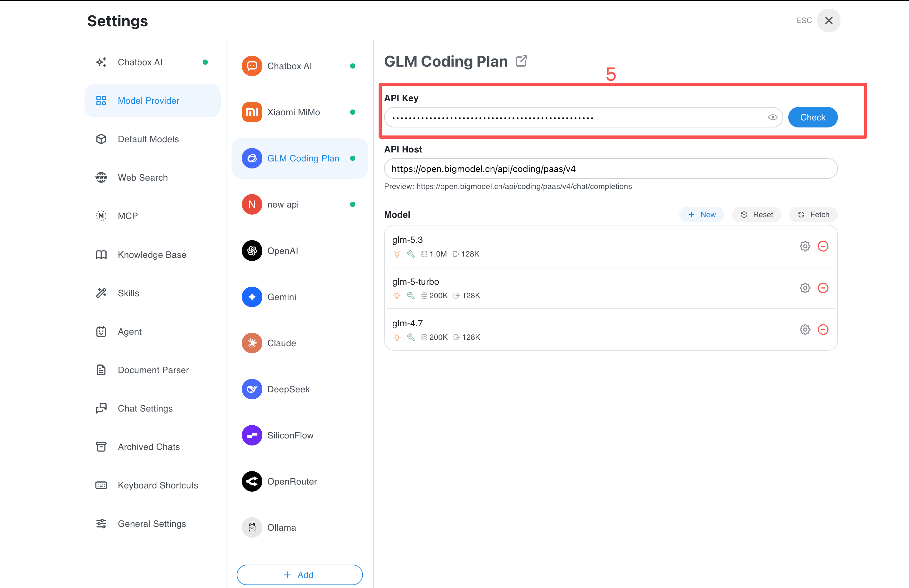Screen dimensions: 909x588
Task: Toggle API key visibility eye icon
Action: click(x=772, y=117)
